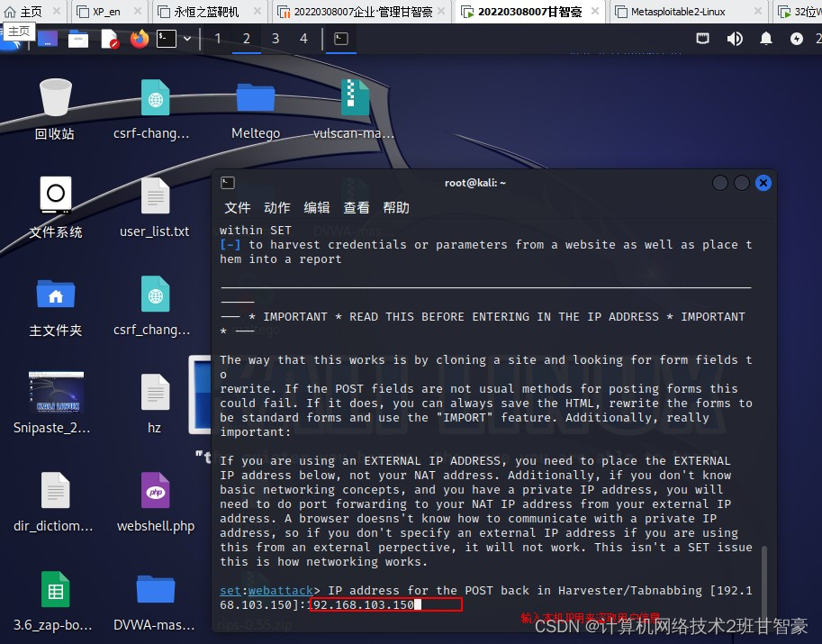822x644 pixels.
Task: Open webshell.php file icon
Action: tap(155, 490)
